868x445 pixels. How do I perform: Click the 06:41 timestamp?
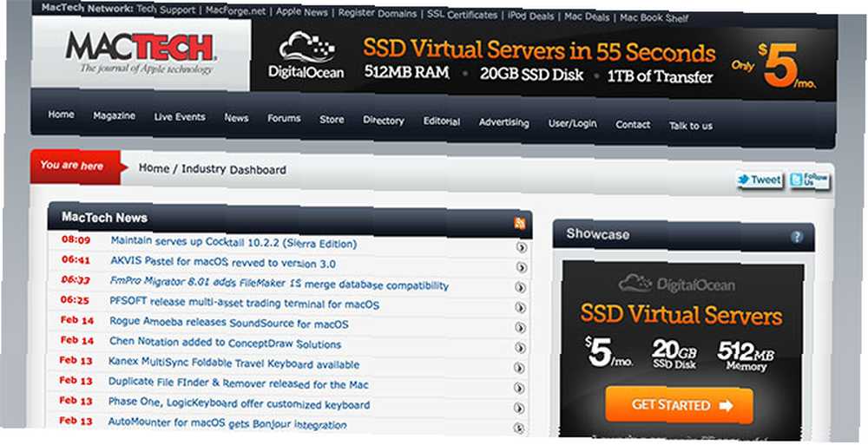coord(76,259)
